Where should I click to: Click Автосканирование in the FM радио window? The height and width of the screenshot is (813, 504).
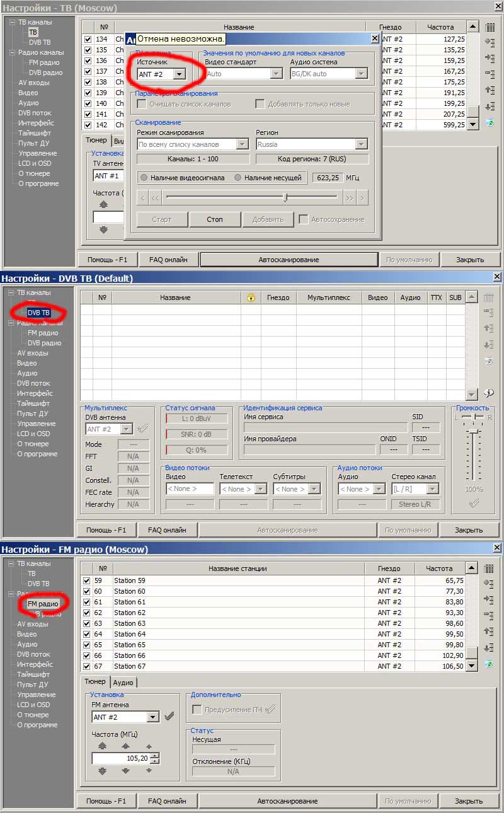pos(287,801)
